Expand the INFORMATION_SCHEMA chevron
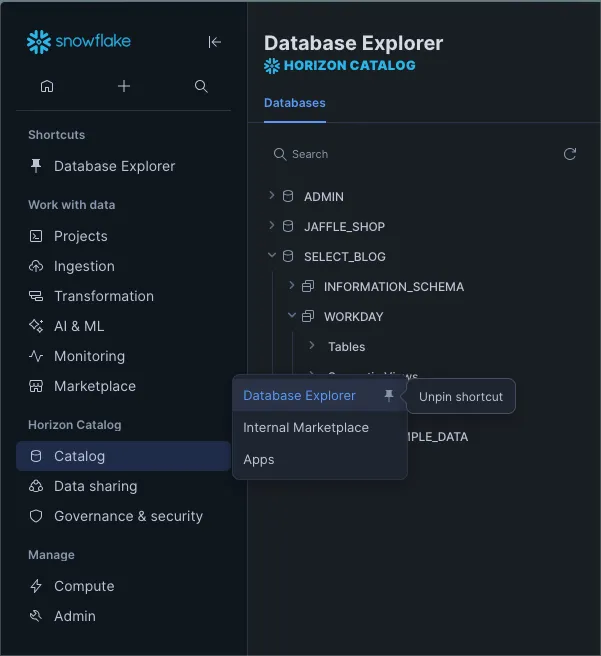The width and height of the screenshot is (601, 656). [x=292, y=285]
